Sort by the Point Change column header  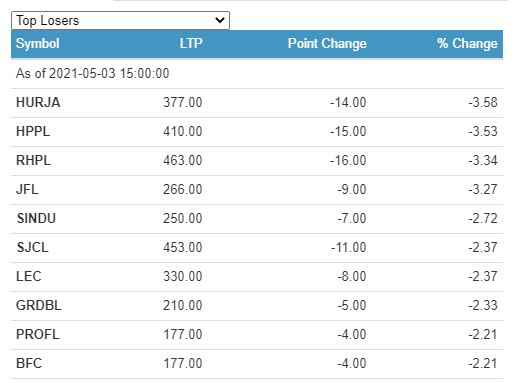click(x=327, y=44)
